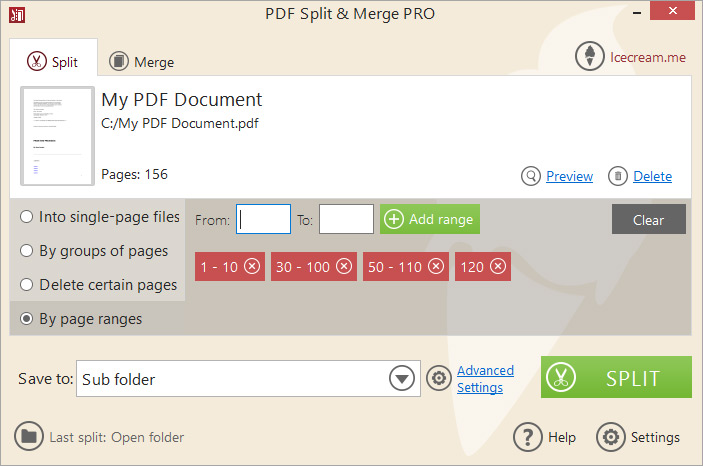Screen dimensions: 703x466
Task: Minimize the PDF Split & Merge window
Action: [637, 13]
